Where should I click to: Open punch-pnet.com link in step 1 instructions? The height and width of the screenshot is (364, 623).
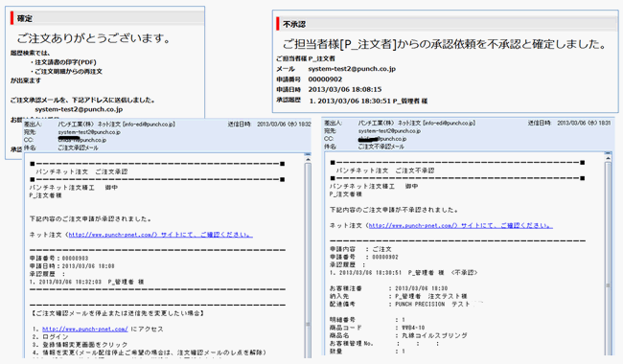[85, 329]
